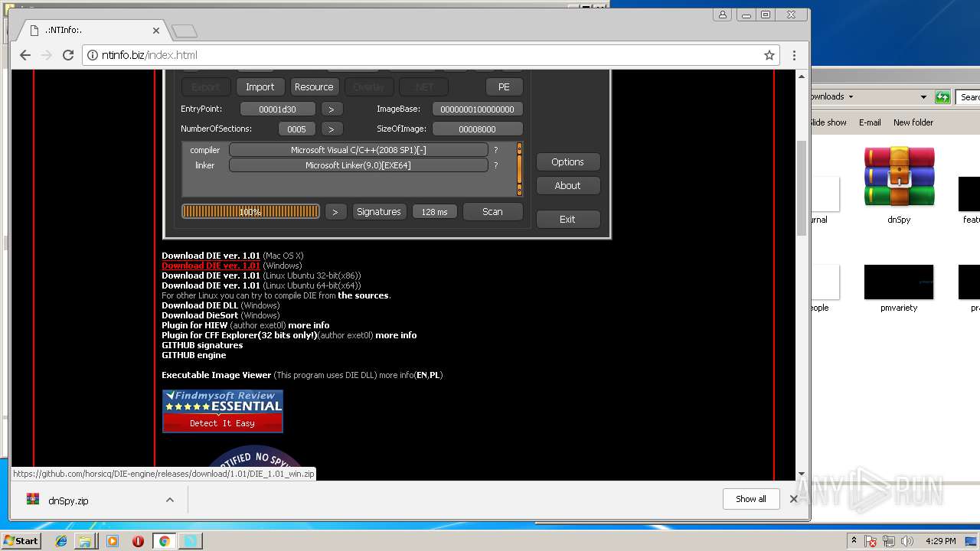View site information icon in address bar
The image size is (980, 551).
(x=93, y=55)
